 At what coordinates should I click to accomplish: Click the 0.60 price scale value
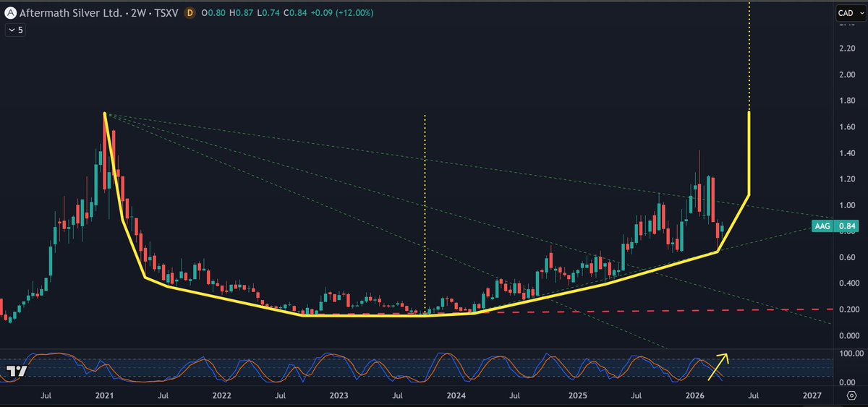pyautogui.click(x=848, y=257)
